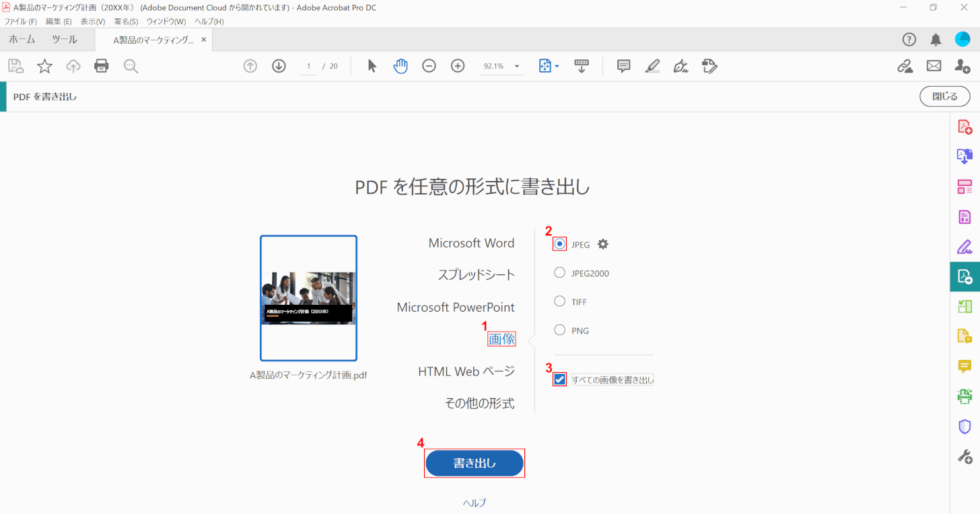980x514 pixels.
Task: Choose the PNG format option
Action: coord(559,330)
